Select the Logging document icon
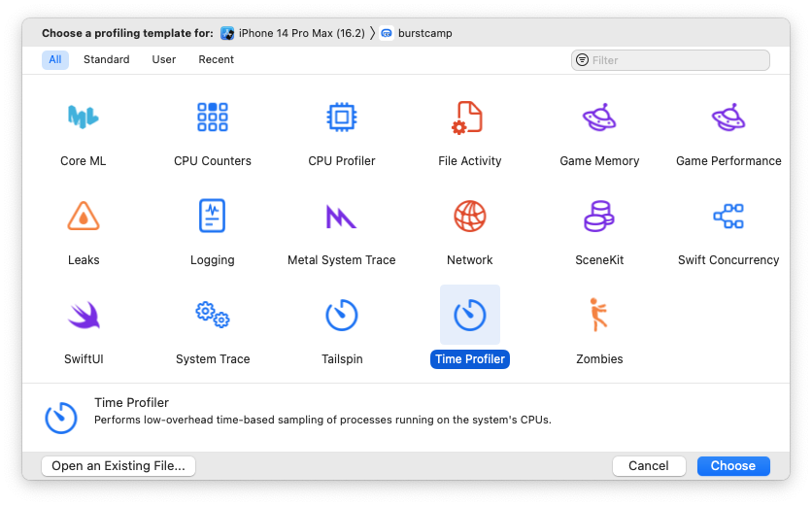 213,216
